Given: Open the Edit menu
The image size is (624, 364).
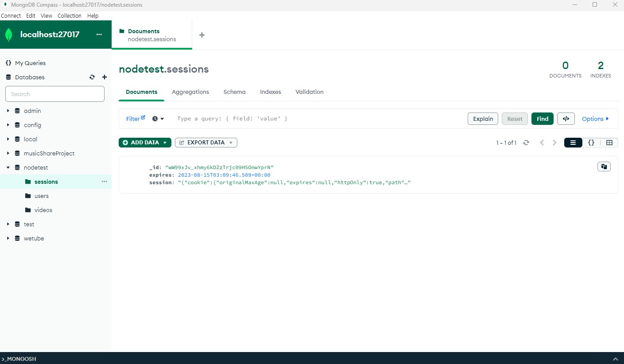Looking at the screenshot, I should click(x=31, y=15).
